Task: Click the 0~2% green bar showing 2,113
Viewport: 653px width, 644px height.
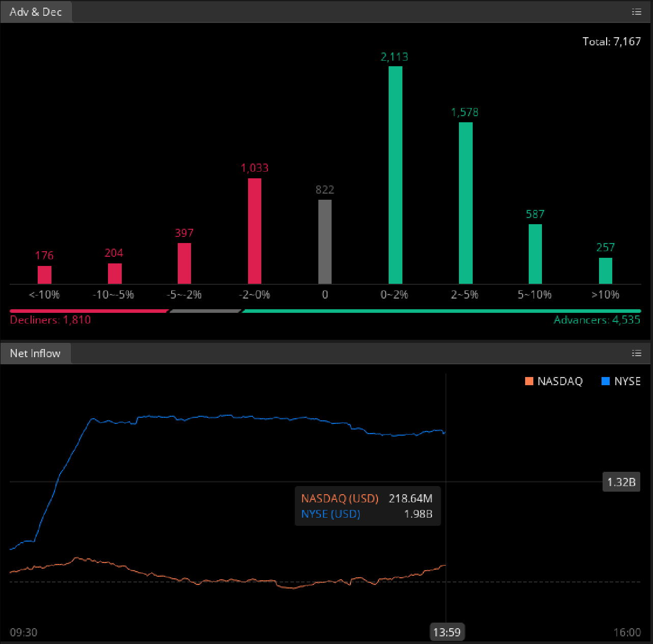Action: [395, 175]
